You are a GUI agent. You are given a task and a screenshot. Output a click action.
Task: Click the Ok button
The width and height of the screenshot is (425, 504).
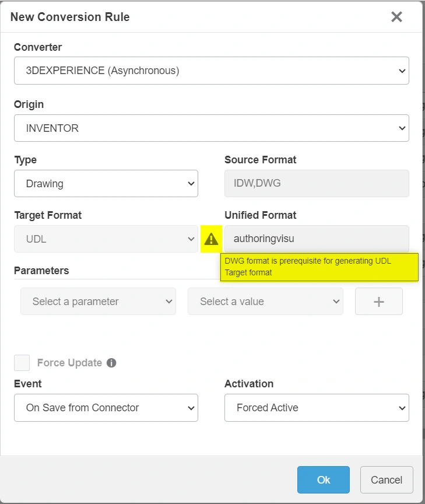324,480
